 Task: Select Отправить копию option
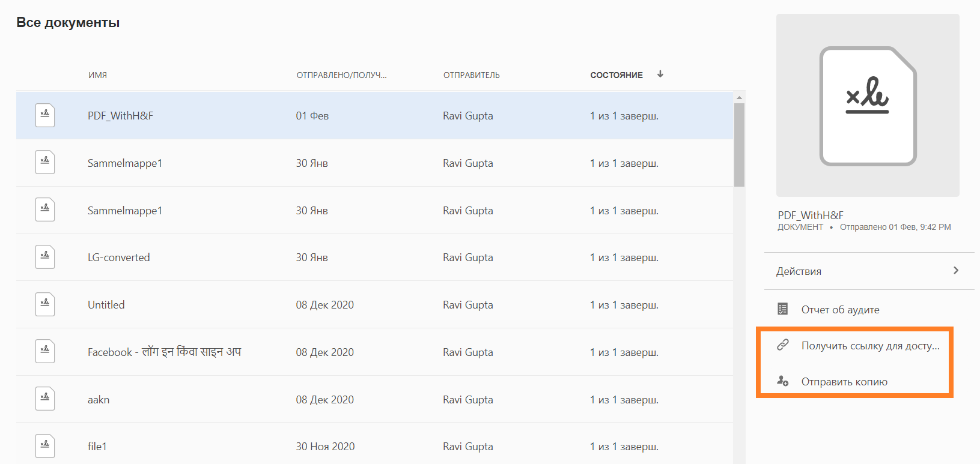pos(844,382)
